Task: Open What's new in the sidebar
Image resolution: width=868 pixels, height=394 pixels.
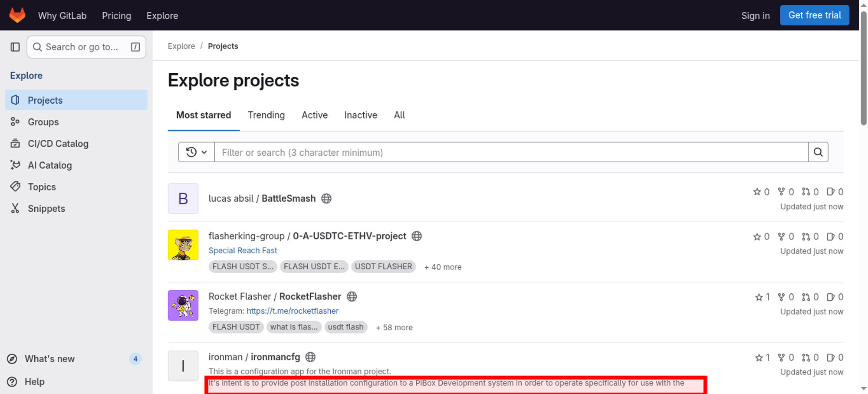Action: tap(74, 359)
